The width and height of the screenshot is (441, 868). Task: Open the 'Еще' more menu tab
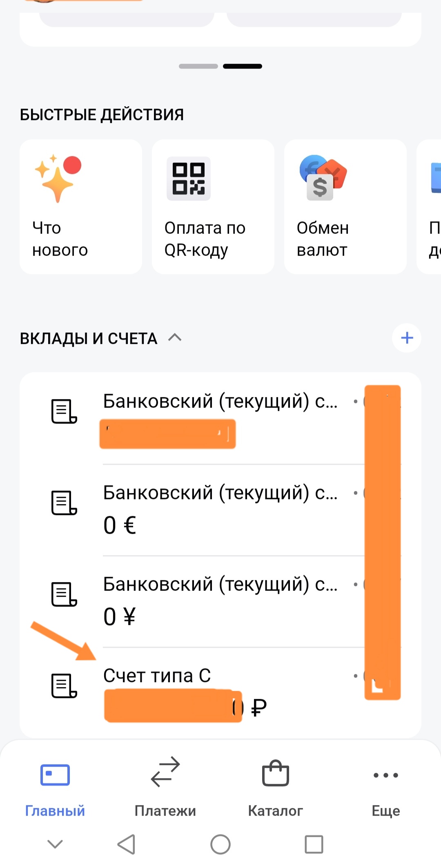pyautogui.click(x=386, y=786)
